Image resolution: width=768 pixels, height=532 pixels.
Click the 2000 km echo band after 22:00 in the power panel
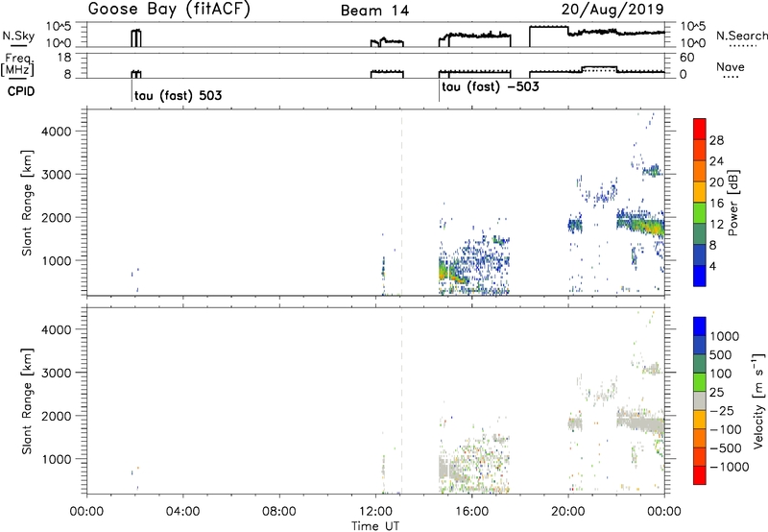pyautogui.click(x=640, y=224)
